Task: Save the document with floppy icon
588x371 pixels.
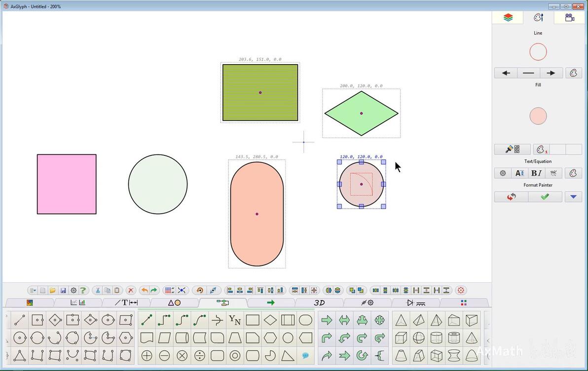Action: 63,291
